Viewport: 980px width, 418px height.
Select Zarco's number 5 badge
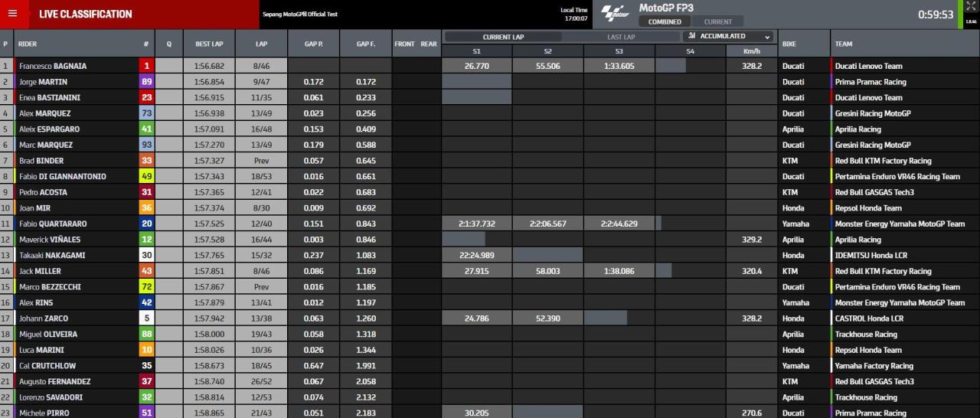click(146, 318)
